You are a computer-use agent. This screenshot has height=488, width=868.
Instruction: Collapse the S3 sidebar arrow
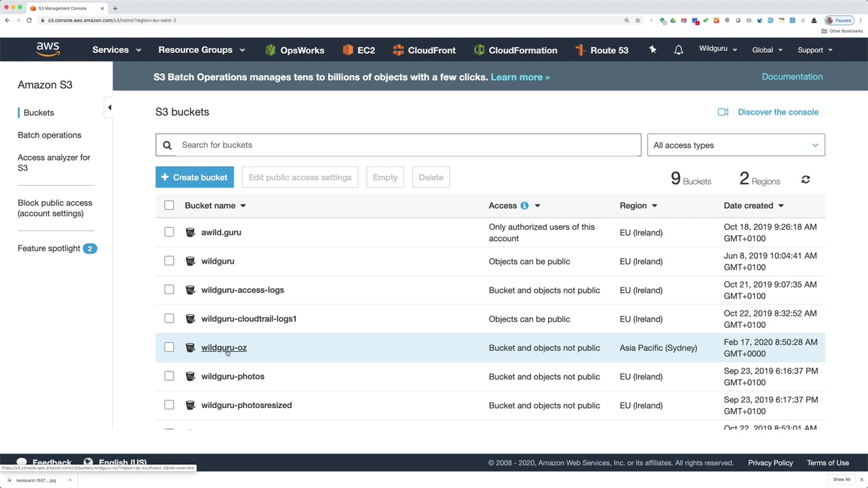pyautogui.click(x=110, y=107)
